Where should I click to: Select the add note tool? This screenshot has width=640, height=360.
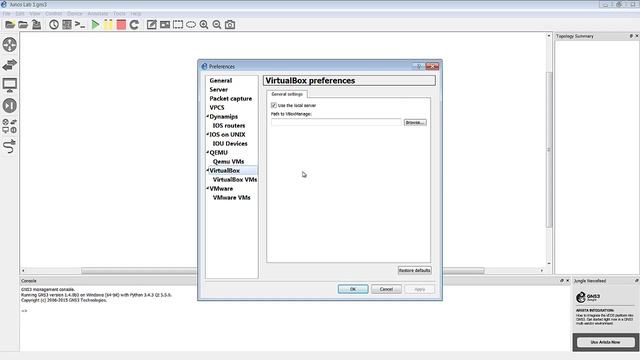[151, 24]
